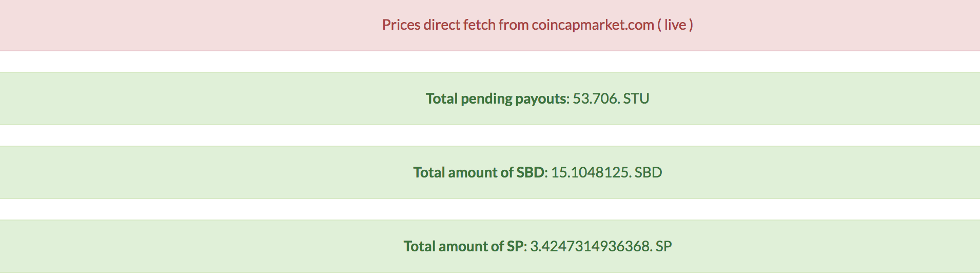Click white gap between SBD and SP banners
Viewport: 980px width, 278px height.
[490, 209]
